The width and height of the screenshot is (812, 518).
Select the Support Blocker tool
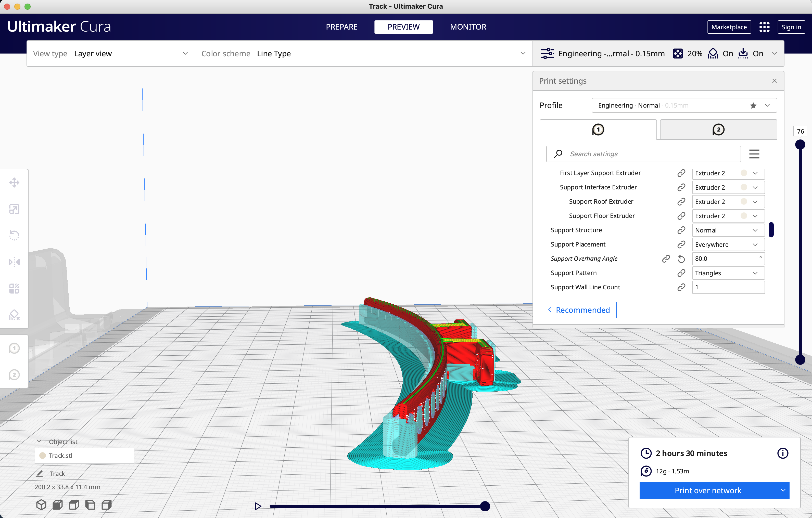[14, 315]
